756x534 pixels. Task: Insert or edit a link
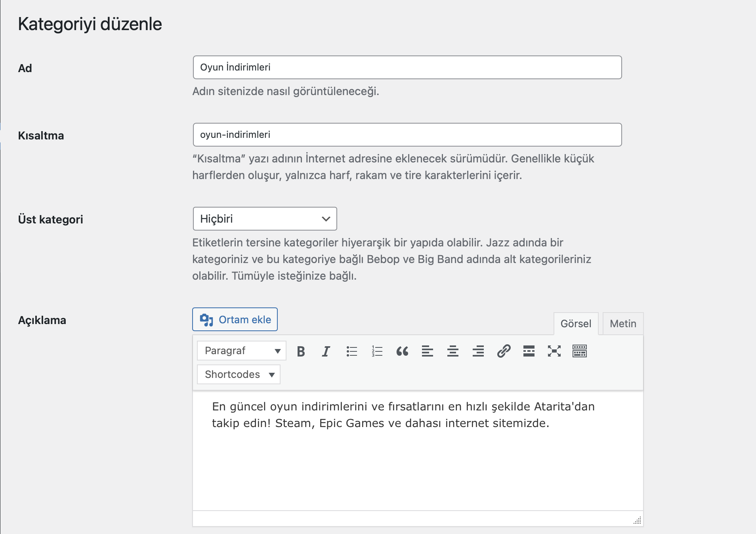click(504, 351)
